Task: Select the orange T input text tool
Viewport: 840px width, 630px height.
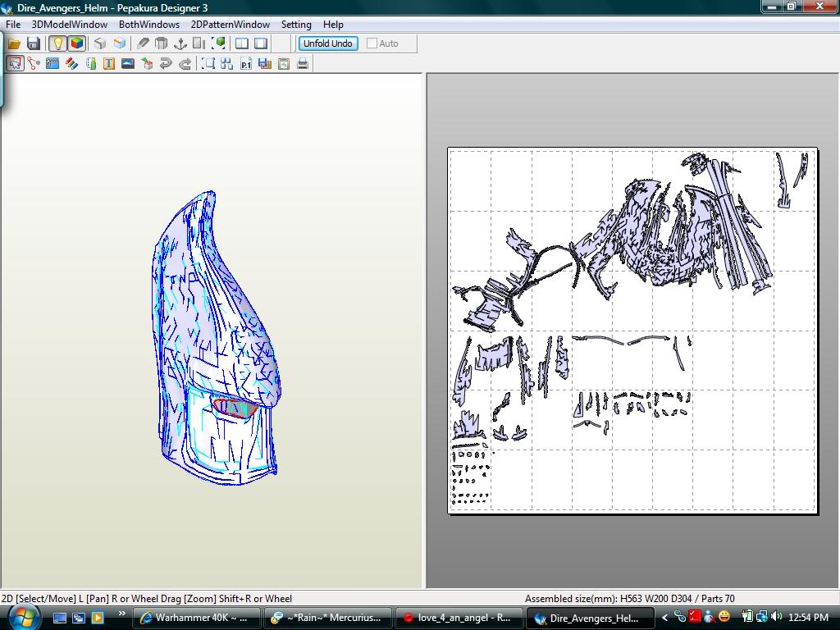Action: (109, 64)
